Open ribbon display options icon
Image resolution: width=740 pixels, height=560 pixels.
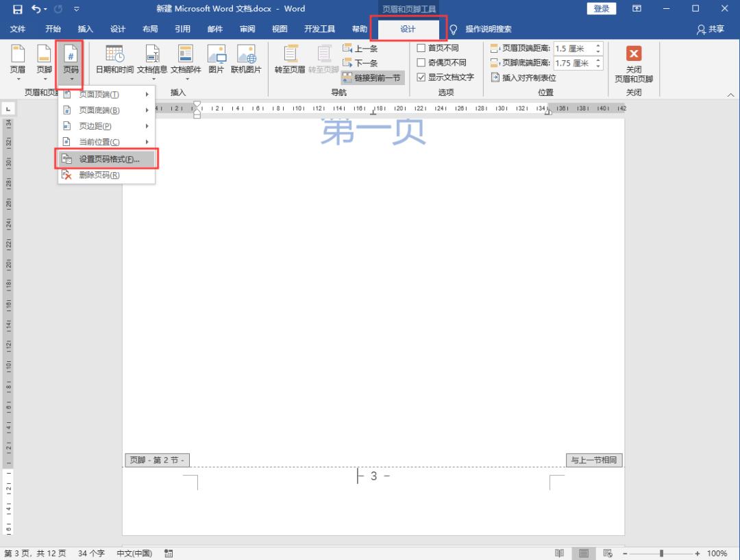tap(637, 8)
